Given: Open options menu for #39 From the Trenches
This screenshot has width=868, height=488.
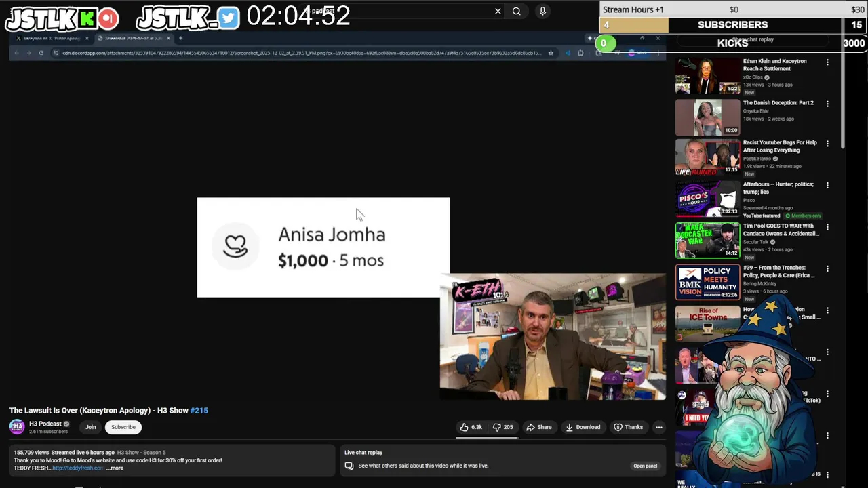Looking at the screenshot, I should [827, 268].
